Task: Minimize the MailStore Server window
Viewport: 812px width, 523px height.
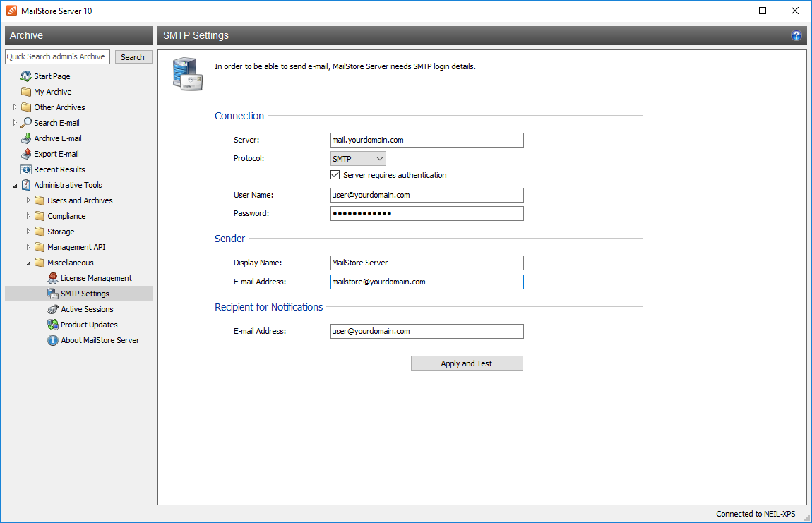Action: (731, 11)
